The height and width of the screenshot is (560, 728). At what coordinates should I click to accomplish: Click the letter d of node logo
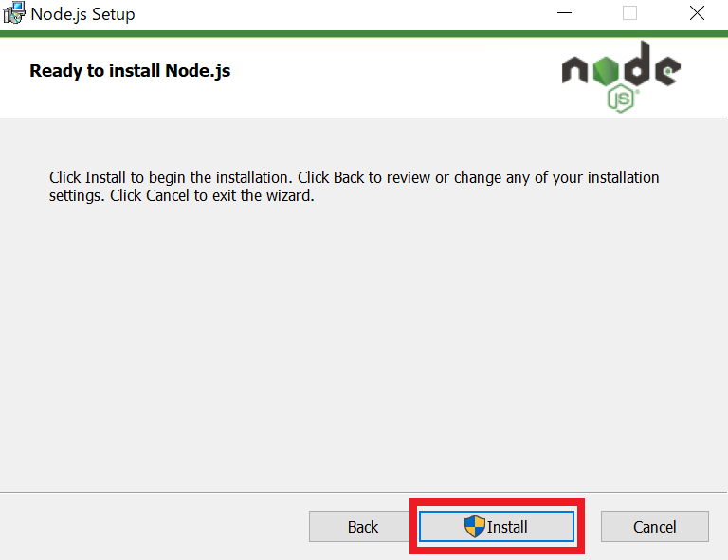click(x=637, y=64)
